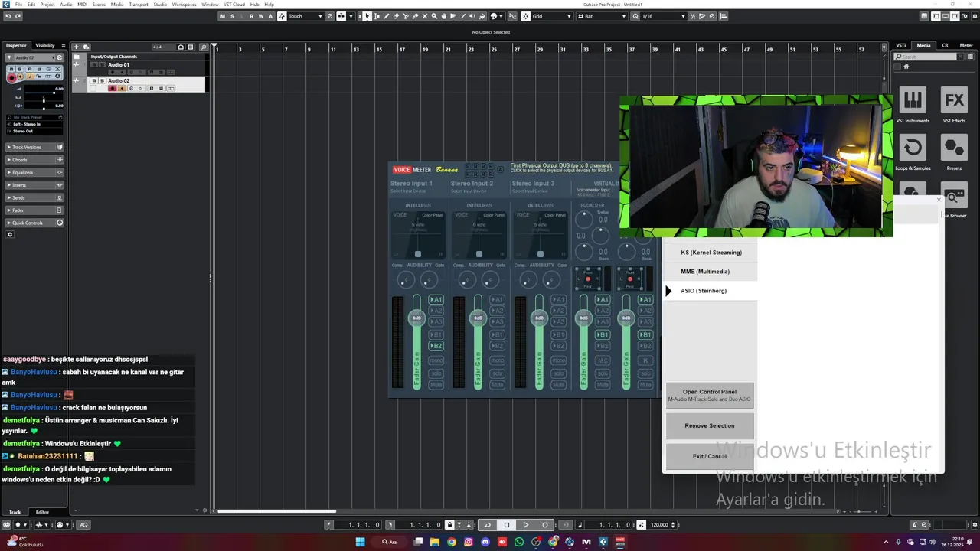Click the Exit / Cancel button
980x551 pixels.
click(710, 456)
